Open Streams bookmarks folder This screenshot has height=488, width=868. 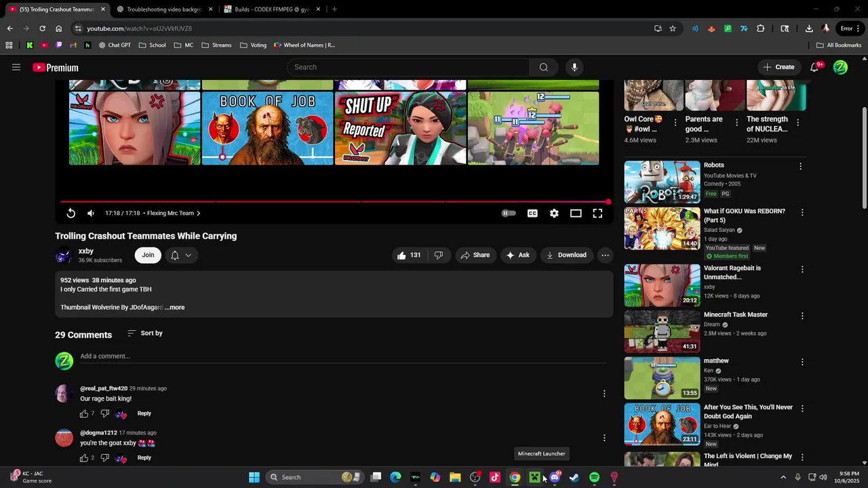(216, 45)
